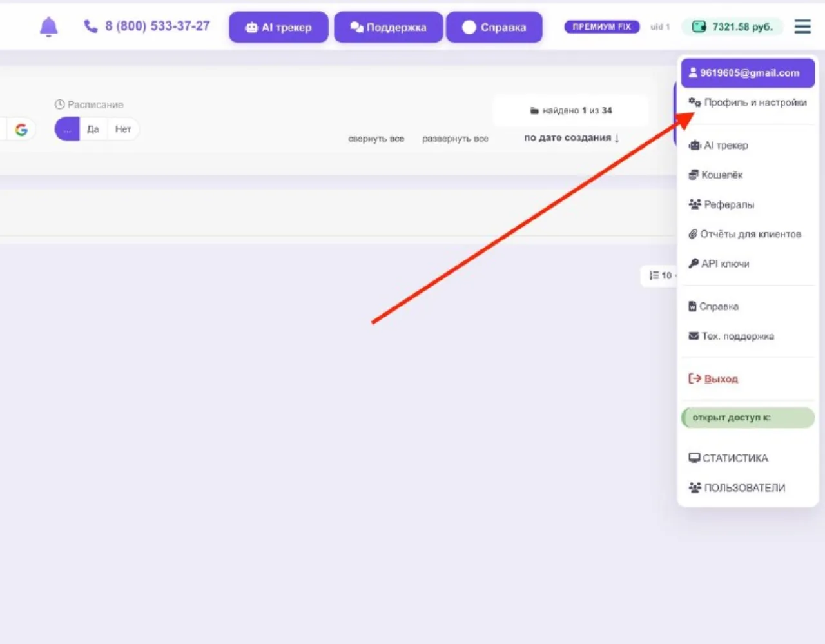The height and width of the screenshot is (644, 825).
Task: Click the AI трекер header button
Action: coord(278,27)
